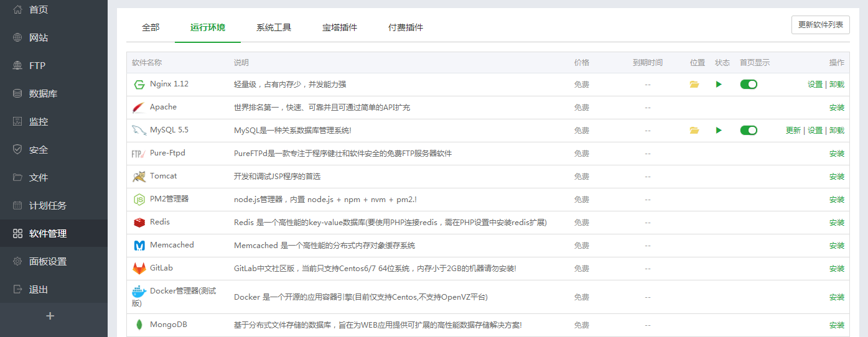Click the icon beside FTP in sidebar

coord(17,65)
